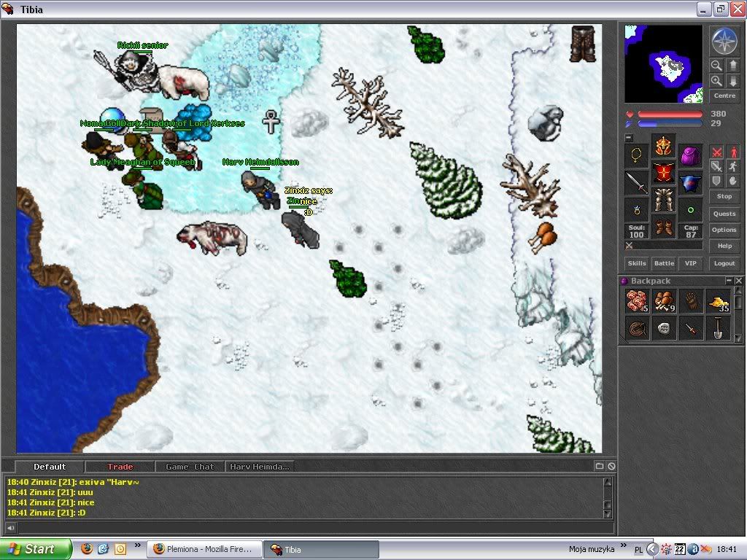Screen dimensions: 747x560
Task: Select the red armor equipment slot
Action: click(663, 173)
